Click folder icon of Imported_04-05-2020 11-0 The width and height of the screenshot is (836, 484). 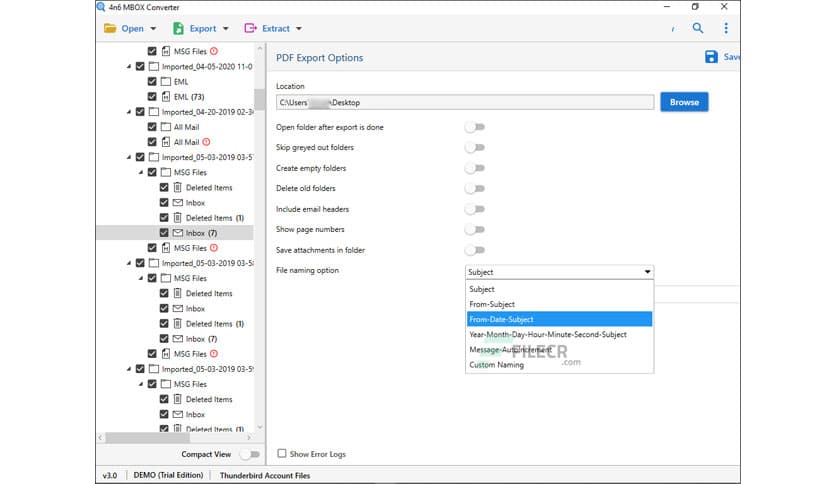click(x=154, y=67)
